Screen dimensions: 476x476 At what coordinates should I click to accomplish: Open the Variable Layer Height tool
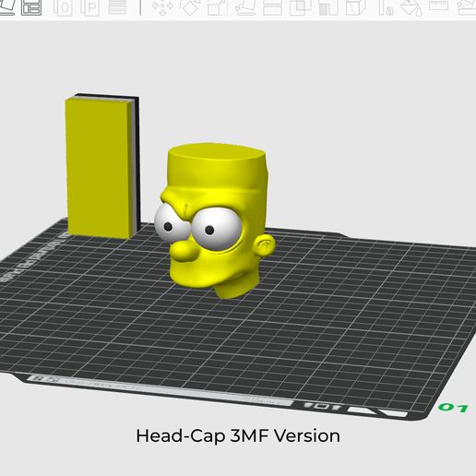pyautogui.click(x=117, y=6)
